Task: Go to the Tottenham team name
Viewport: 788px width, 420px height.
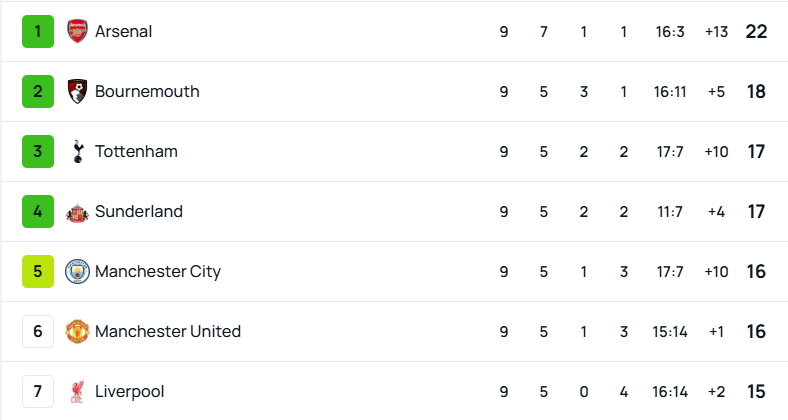Action: click(x=136, y=151)
